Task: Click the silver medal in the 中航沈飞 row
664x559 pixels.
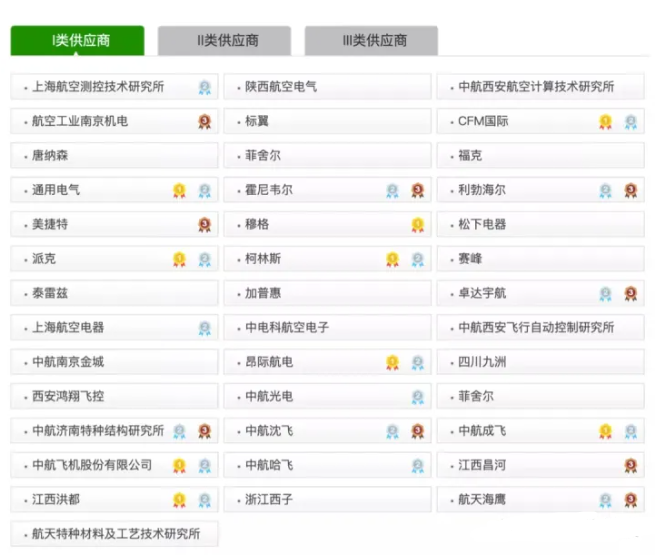Action: [393, 432]
